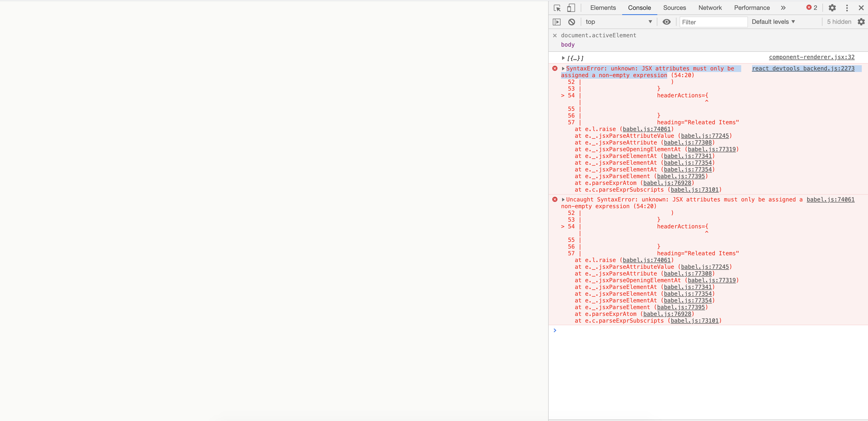The image size is (868, 421).
Task: Open the customize DevTools three-dot menu
Action: pos(847,8)
